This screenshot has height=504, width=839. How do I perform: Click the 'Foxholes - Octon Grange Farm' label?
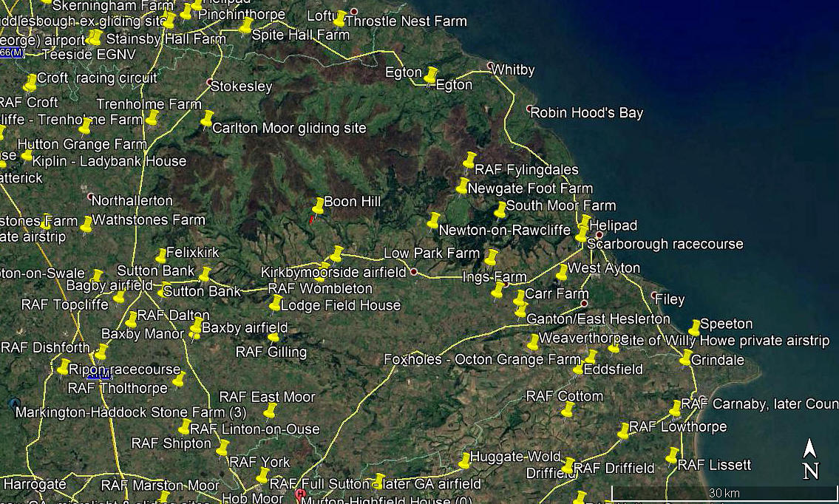tap(483, 360)
